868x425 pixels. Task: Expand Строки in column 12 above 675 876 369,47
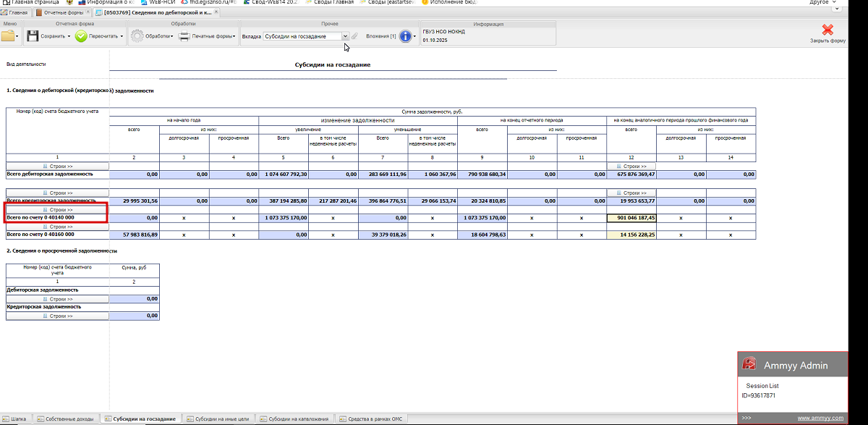pyautogui.click(x=631, y=166)
